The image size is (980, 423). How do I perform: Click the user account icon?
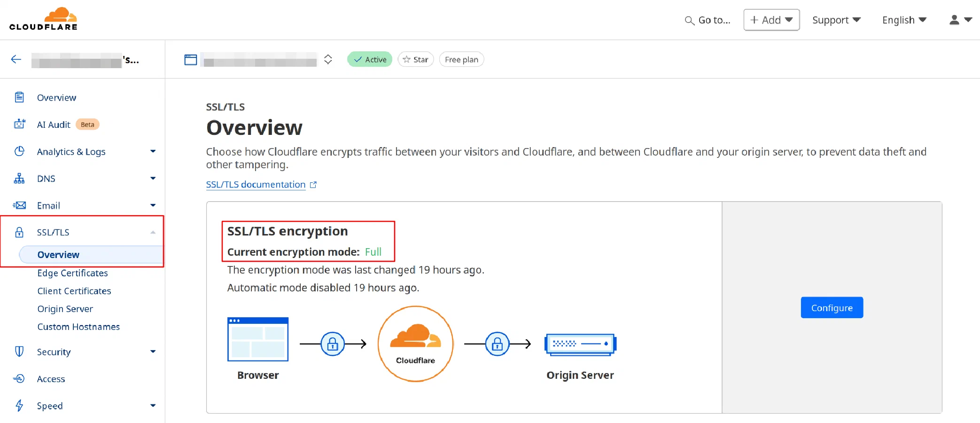coord(954,20)
